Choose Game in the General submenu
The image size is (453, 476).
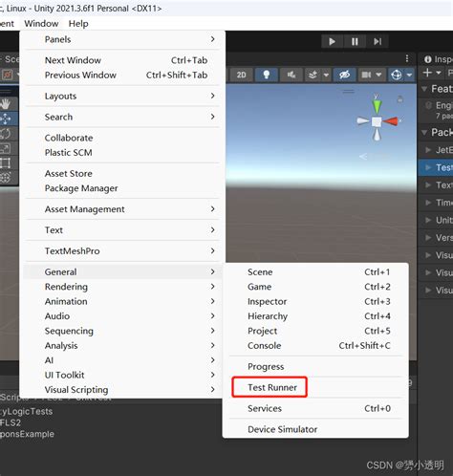[x=315, y=287]
